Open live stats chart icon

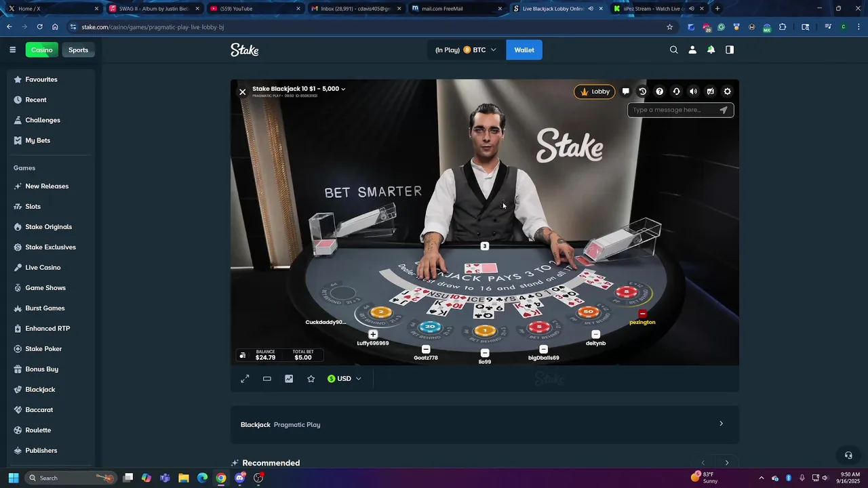[x=289, y=379]
